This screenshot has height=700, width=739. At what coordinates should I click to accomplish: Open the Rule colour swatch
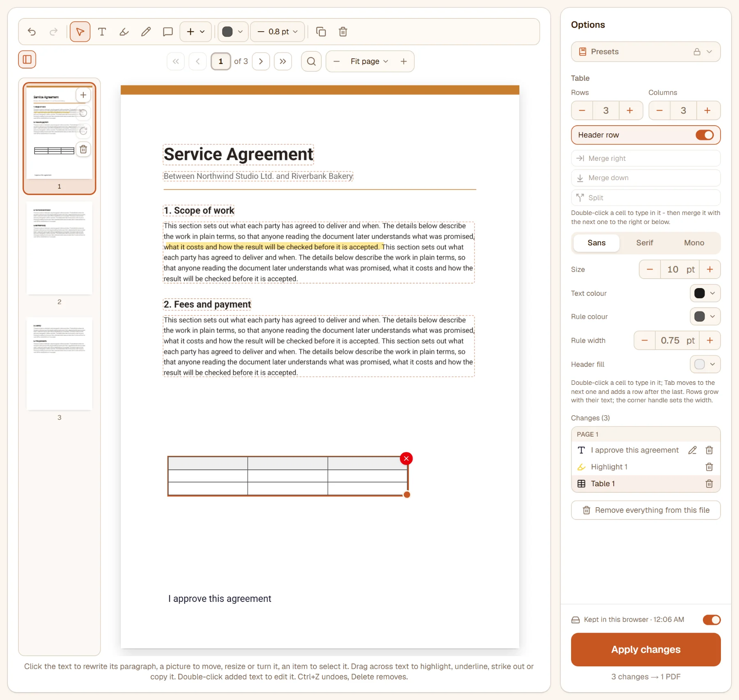coord(705,316)
